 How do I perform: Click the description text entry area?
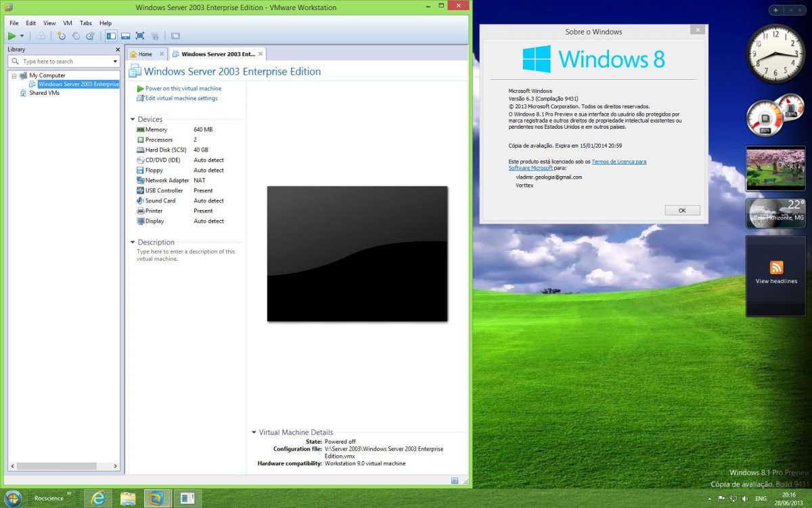tap(186, 255)
